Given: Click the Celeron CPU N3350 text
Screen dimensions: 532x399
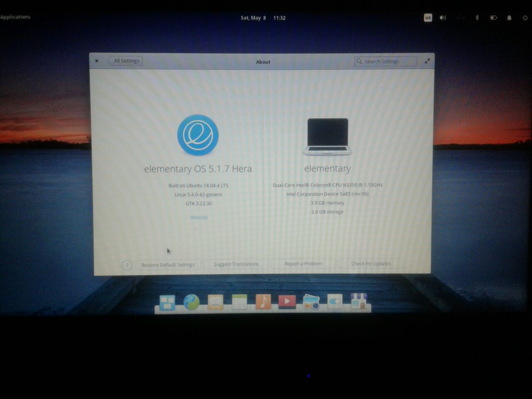Looking at the screenshot, I should tap(328, 185).
